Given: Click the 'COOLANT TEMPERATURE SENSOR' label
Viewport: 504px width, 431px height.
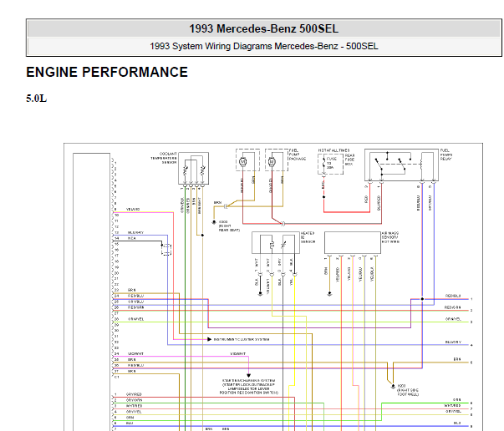Looking at the screenshot, I should [164, 158].
